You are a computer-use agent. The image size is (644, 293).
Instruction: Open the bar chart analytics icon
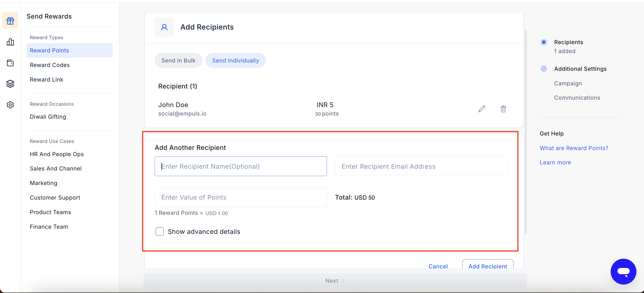click(x=10, y=42)
